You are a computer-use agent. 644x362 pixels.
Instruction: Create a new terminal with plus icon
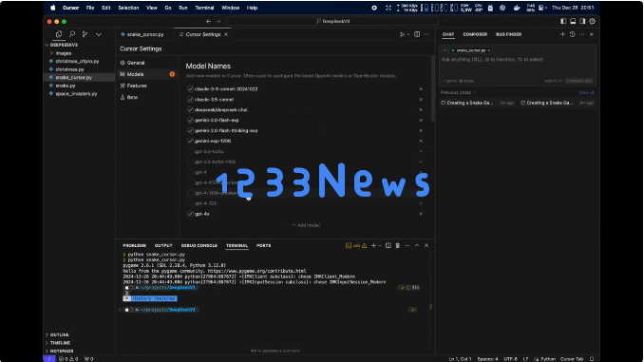(x=373, y=246)
